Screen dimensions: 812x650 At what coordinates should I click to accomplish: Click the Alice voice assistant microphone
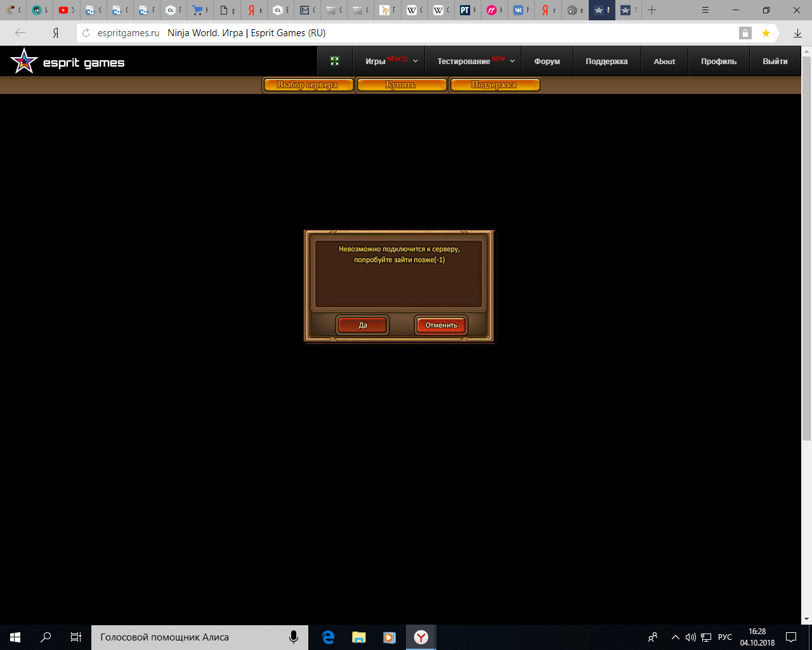(x=294, y=637)
